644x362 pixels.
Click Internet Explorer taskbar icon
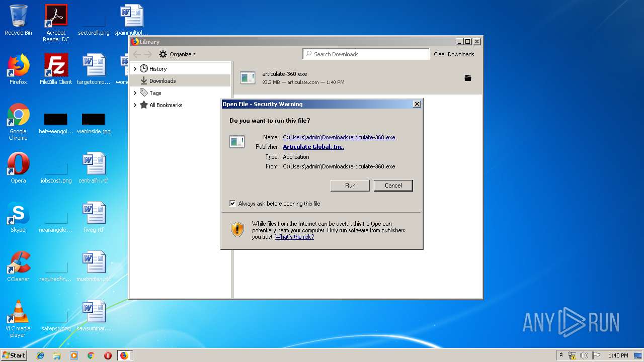click(40, 355)
